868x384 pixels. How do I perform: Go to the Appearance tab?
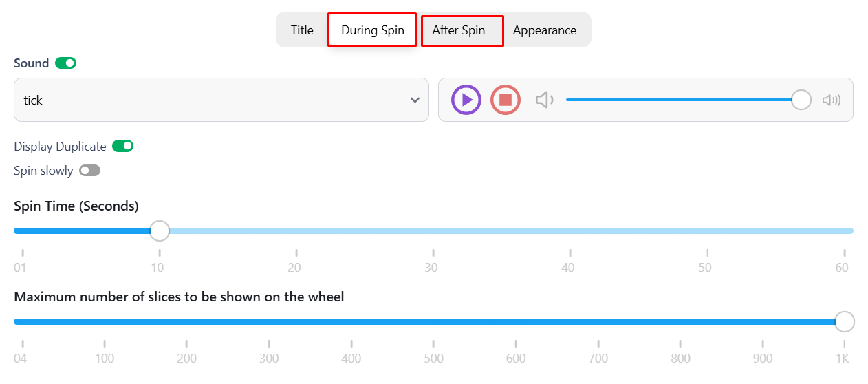pos(545,30)
